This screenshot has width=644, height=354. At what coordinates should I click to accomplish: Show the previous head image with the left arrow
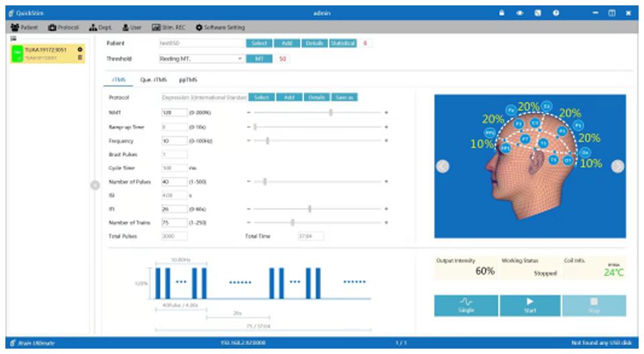[x=443, y=167]
